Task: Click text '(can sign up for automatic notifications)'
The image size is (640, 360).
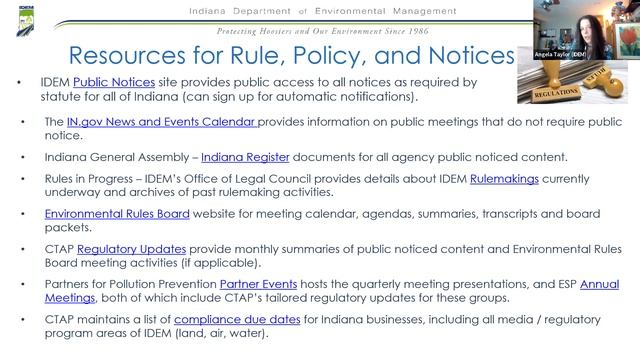Action: pos(300,97)
